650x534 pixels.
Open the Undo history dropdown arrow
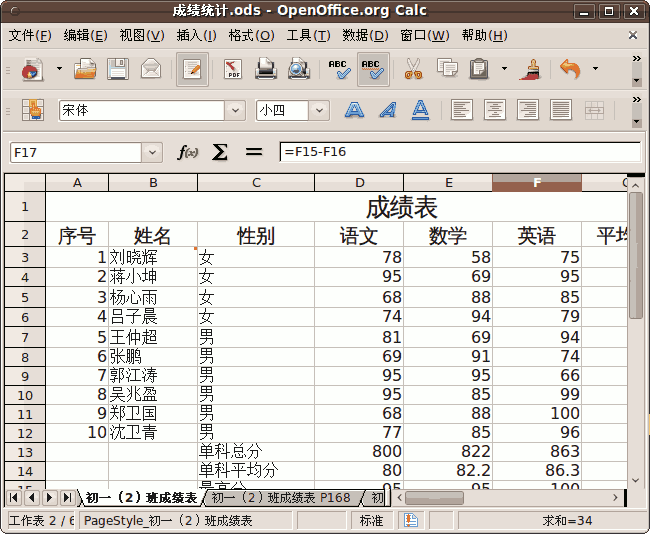coord(596,69)
